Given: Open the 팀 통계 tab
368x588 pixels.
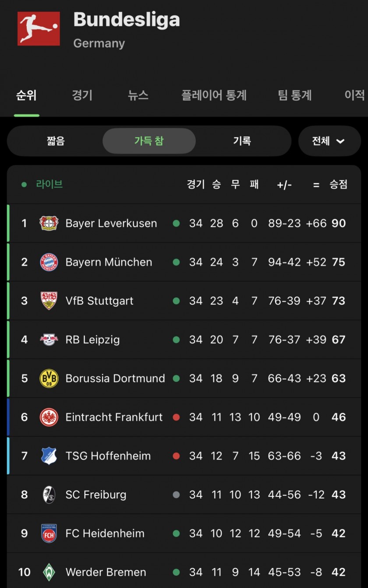Looking at the screenshot, I should tap(295, 95).
